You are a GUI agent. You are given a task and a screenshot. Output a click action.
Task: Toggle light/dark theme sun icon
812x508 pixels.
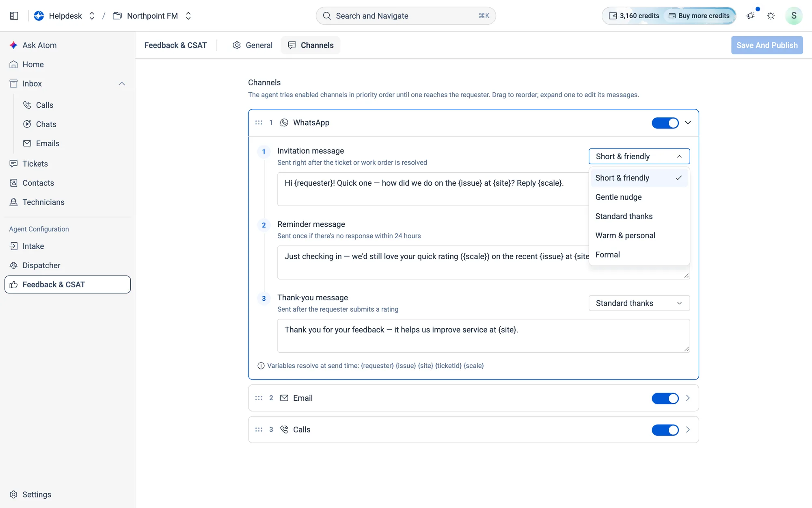(x=771, y=16)
